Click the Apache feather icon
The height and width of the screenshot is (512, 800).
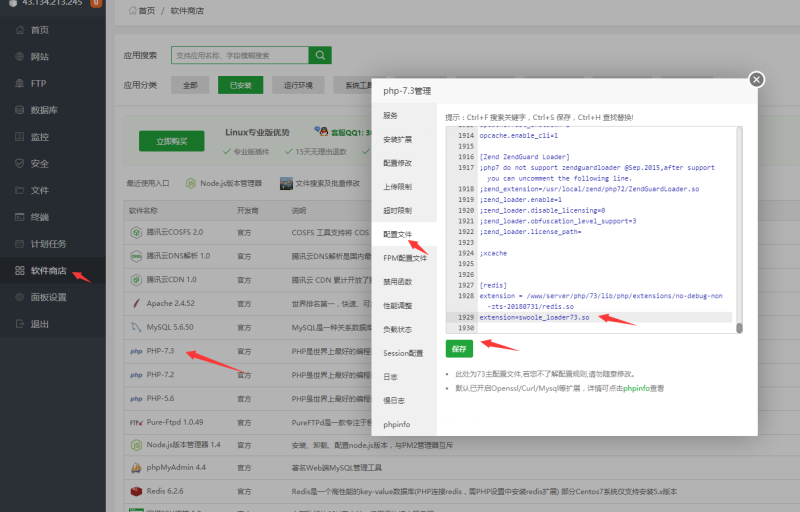coord(136,303)
